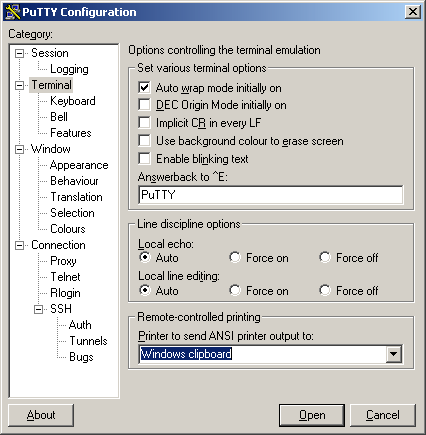Click the PuTTY icon in title bar

click(x=12, y=12)
